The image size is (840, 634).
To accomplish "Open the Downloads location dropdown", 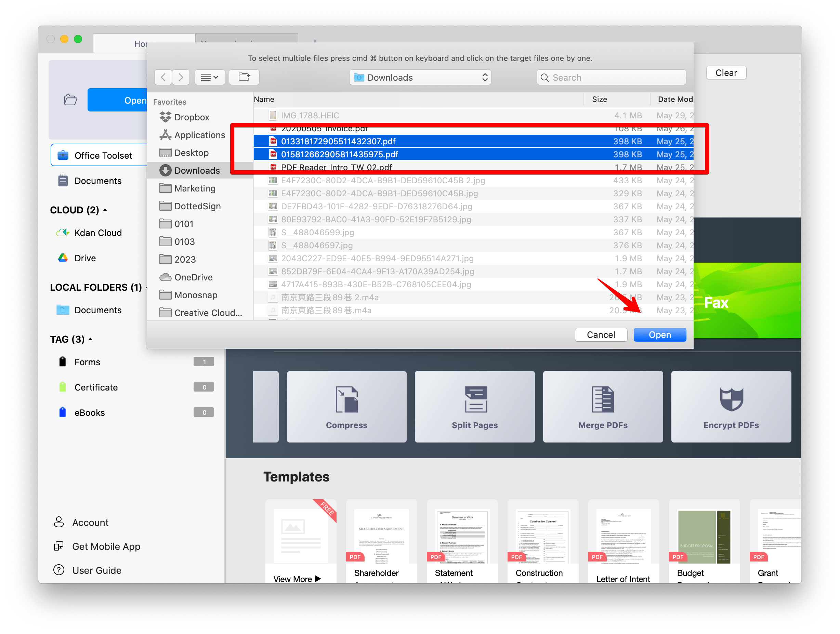I will [x=420, y=77].
